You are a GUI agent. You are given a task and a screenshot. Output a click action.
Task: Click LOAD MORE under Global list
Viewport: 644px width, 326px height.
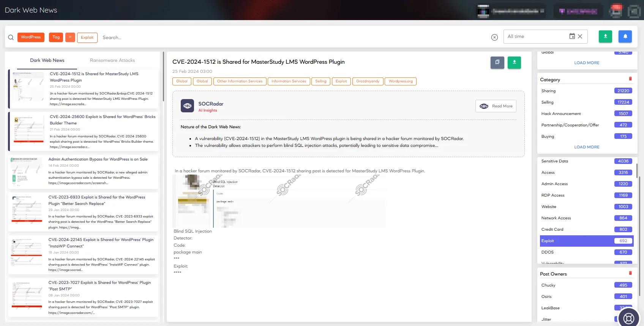[587, 63]
